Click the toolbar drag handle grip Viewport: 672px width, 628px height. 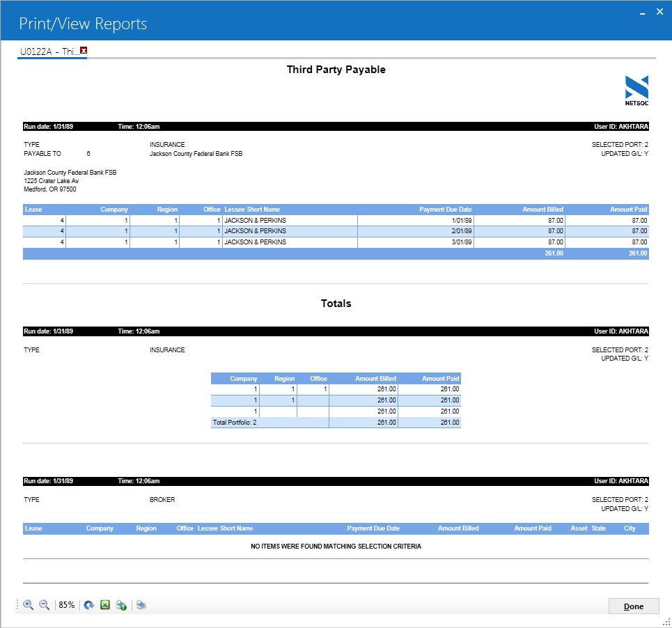click(18, 605)
